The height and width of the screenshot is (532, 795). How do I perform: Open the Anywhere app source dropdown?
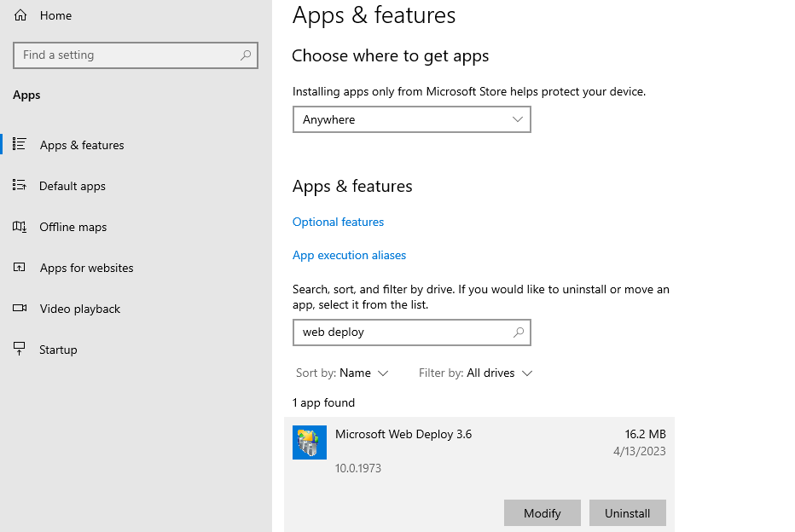click(x=412, y=119)
